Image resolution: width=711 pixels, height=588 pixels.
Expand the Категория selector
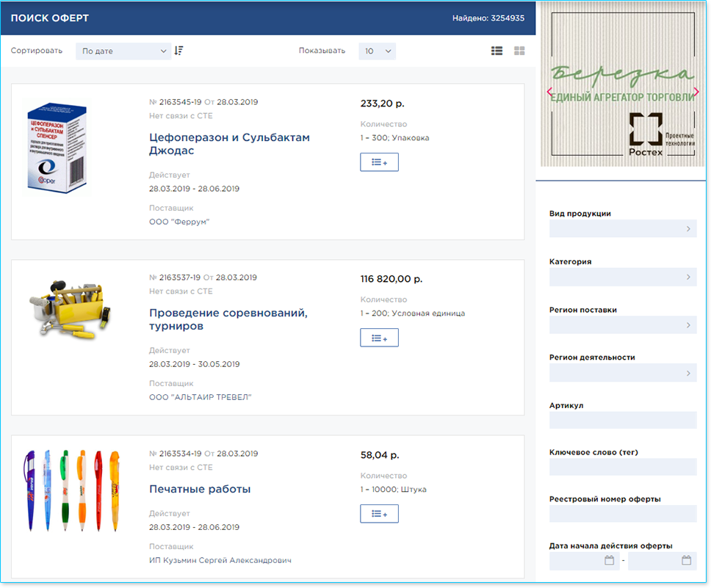[x=623, y=277]
